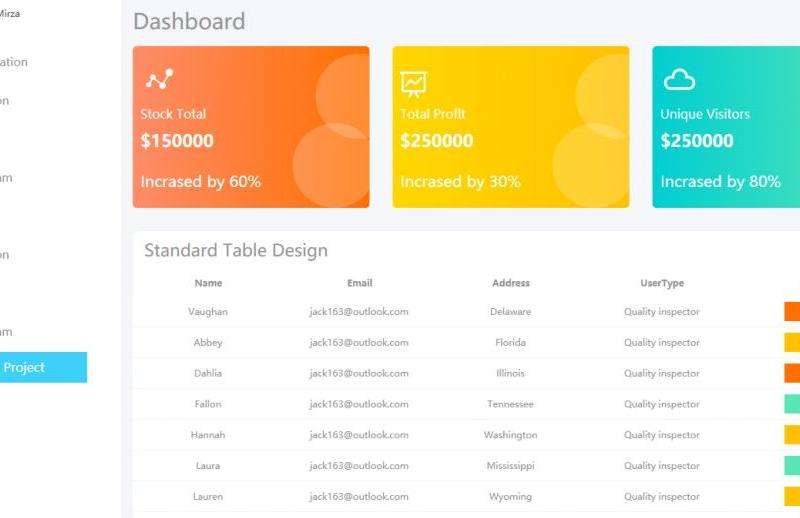Click the yellow tag in Abbey's row
800x518 pixels.
tap(792, 342)
